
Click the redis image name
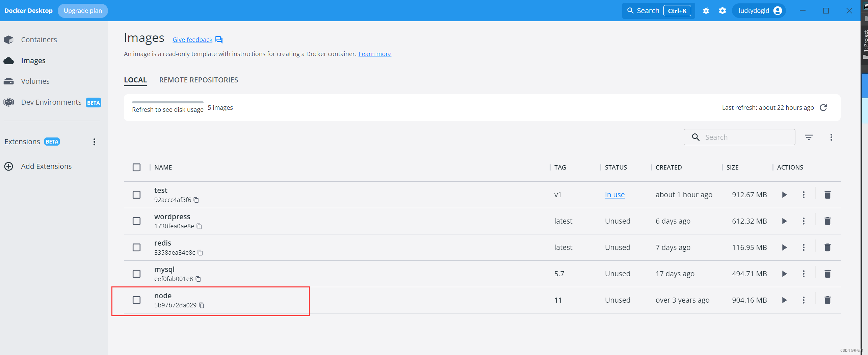pyautogui.click(x=163, y=243)
